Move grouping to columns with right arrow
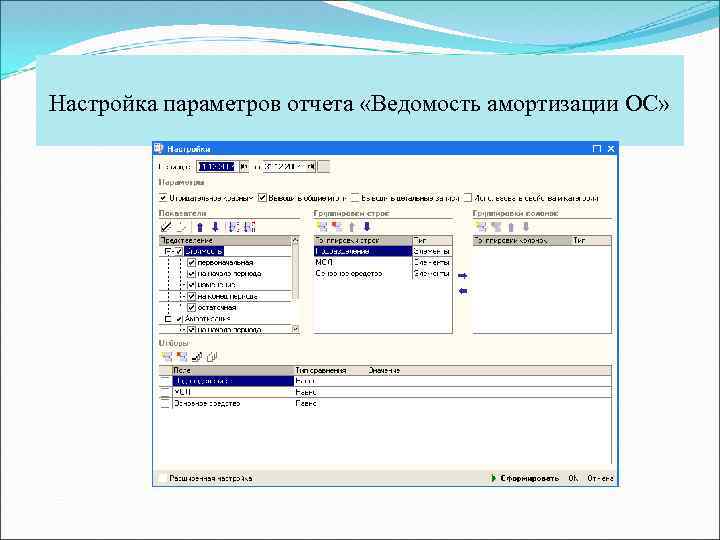 click(x=463, y=276)
